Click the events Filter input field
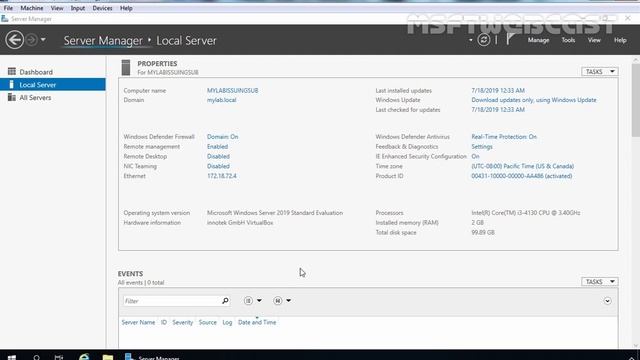The image size is (640, 360). 171,301
